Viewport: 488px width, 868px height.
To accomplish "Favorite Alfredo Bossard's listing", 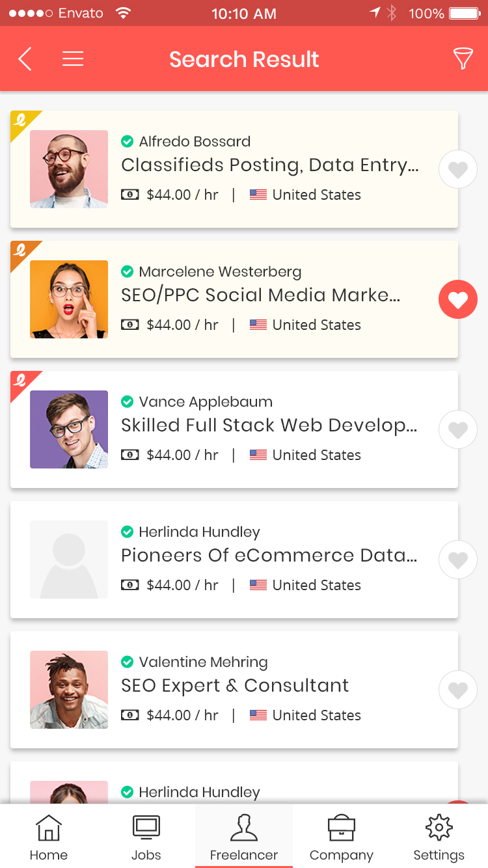I will [458, 169].
